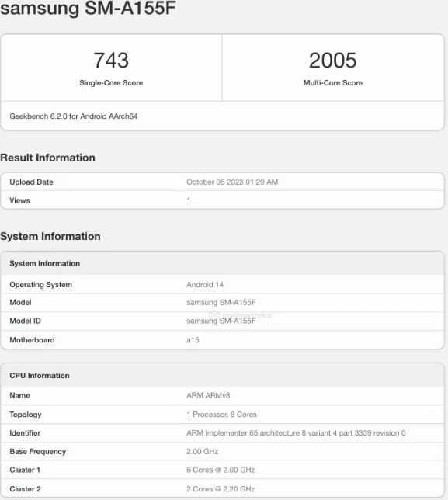Click the Topology row label
448x500 pixels.
[26, 415]
